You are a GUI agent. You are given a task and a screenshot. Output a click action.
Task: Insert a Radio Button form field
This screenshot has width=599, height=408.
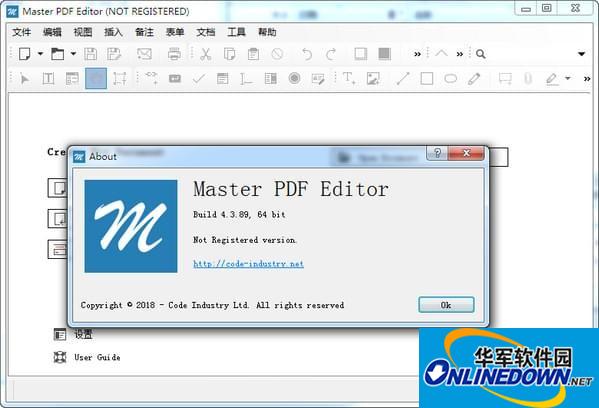(x=294, y=78)
